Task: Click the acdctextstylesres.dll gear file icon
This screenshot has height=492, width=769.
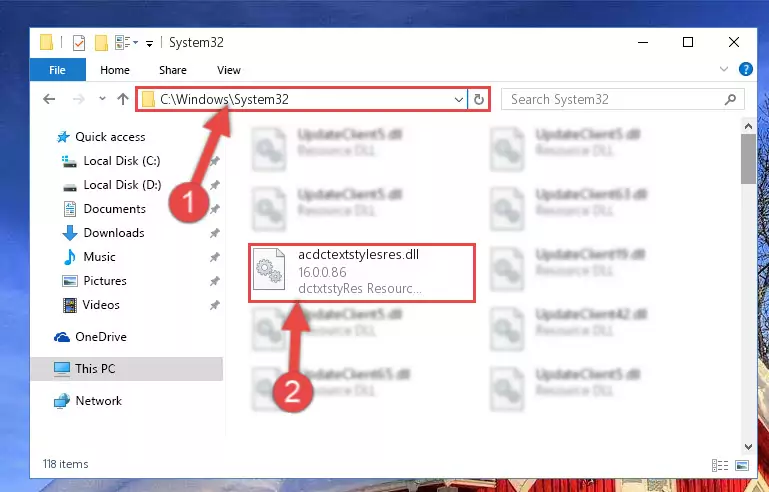Action: (269, 269)
